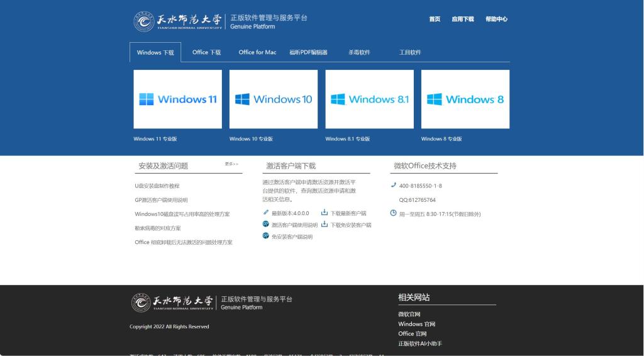Open 帮助中心 in top navigation
Image resolution: width=644 pixels, height=356 pixels.
[x=496, y=19]
